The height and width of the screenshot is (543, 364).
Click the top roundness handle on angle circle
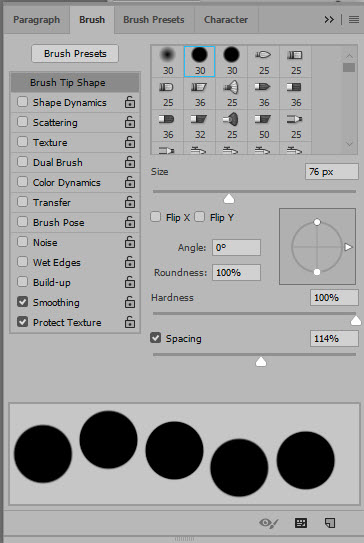tap(317, 222)
